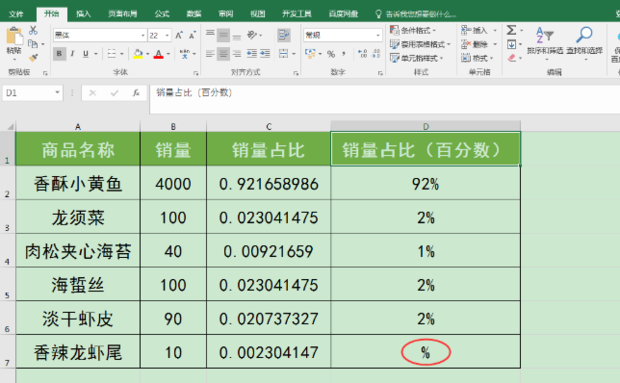
Task: Decrease decimal places
Action: point(376,54)
